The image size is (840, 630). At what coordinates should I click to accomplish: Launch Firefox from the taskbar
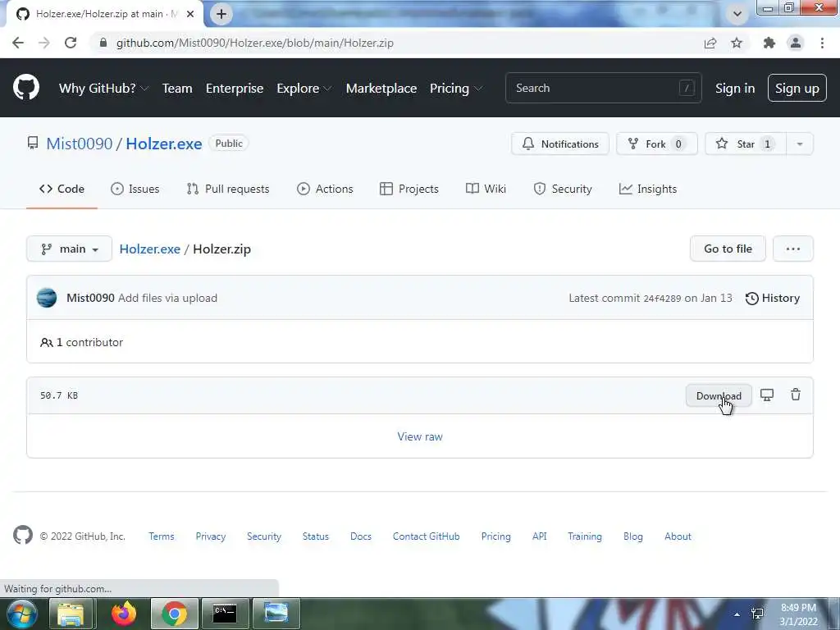tap(124, 614)
